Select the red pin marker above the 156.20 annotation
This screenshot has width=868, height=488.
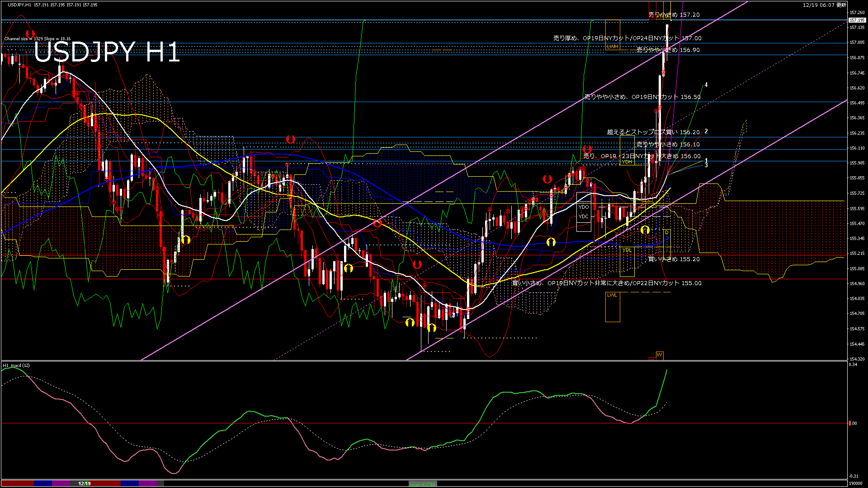pos(587,149)
